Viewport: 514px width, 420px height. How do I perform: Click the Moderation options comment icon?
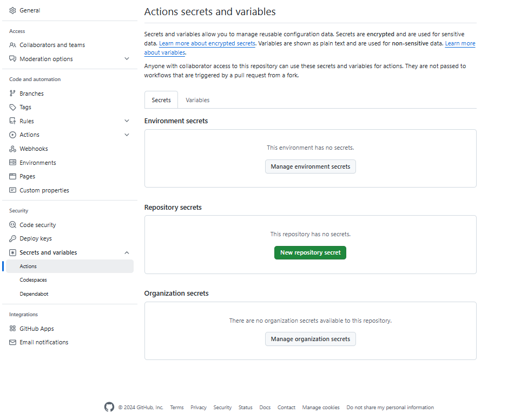click(x=12, y=59)
